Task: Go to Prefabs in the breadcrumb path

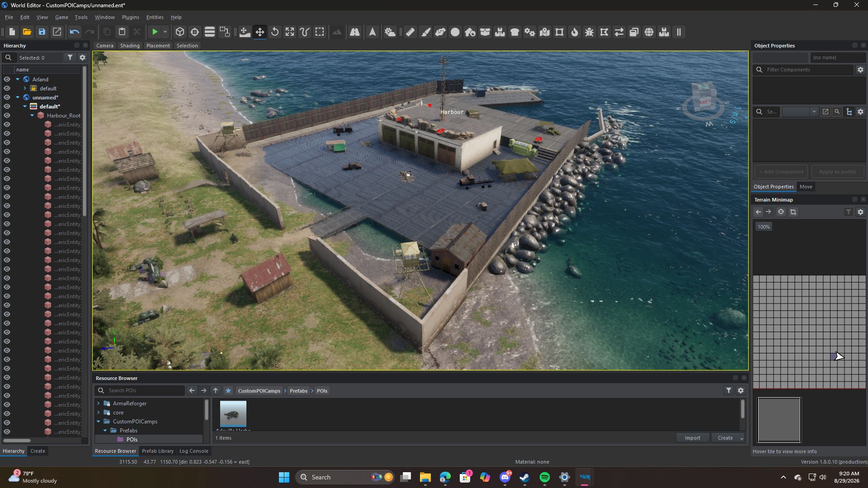Action: click(298, 391)
